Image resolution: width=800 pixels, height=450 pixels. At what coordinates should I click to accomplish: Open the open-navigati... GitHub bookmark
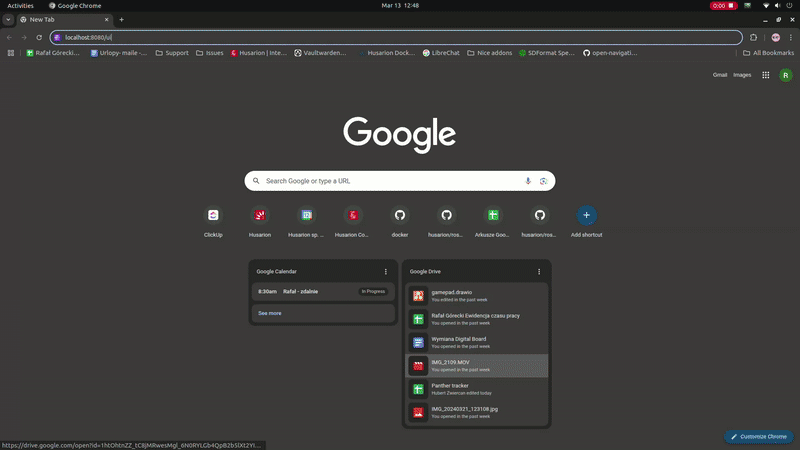pyautogui.click(x=610, y=53)
